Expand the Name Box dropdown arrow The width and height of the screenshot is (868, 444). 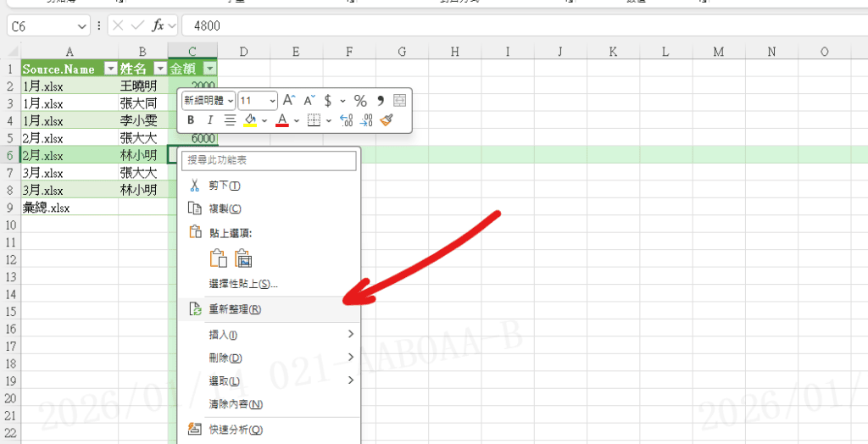pyautogui.click(x=81, y=26)
